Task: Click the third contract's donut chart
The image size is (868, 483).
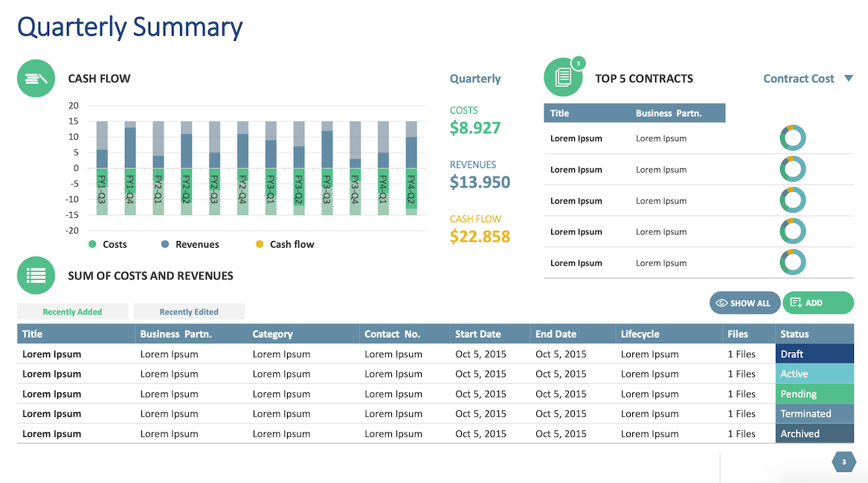Action: pos(792,201)
